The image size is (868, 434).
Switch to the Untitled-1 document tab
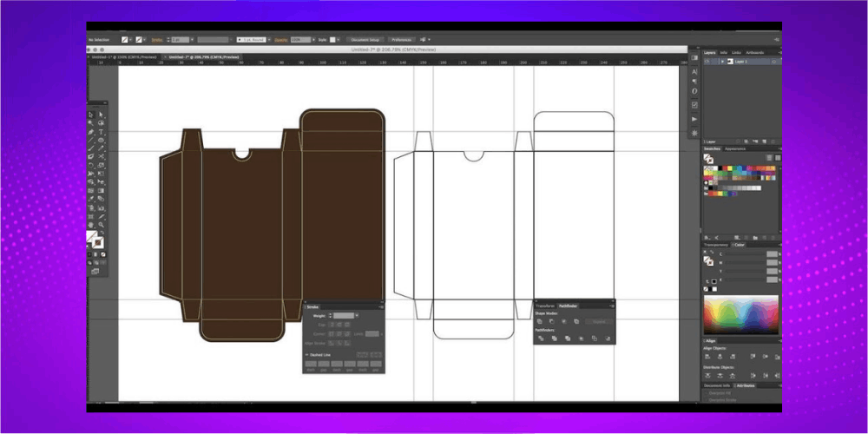click(124, 57)
